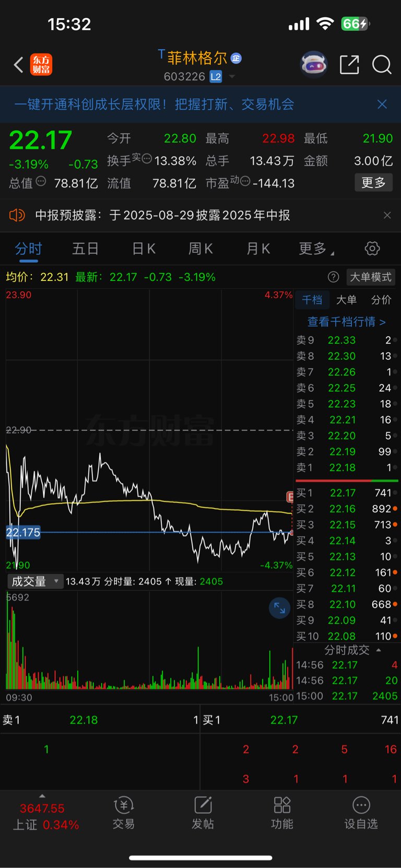
Task: Close the 科创成长层 banner
Action: coord(382,104)
